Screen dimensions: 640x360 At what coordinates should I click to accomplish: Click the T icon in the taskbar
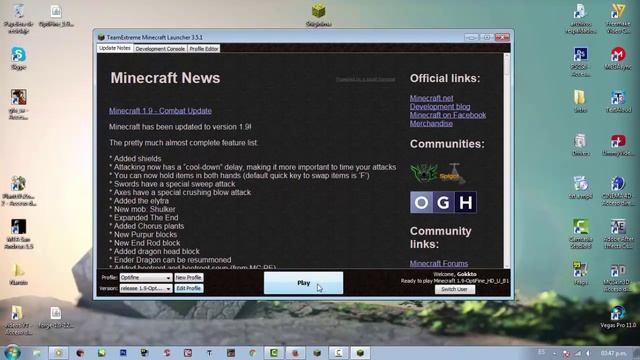click(x=209, y=353)
